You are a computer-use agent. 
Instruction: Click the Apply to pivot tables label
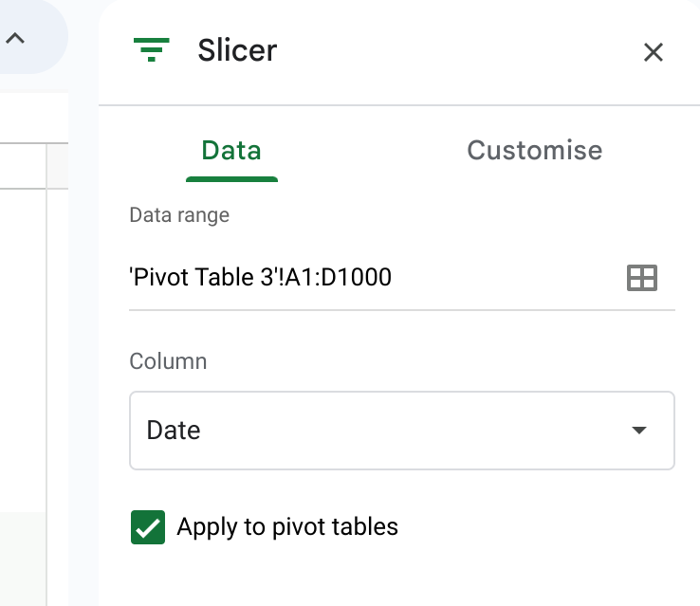(287, 527)
